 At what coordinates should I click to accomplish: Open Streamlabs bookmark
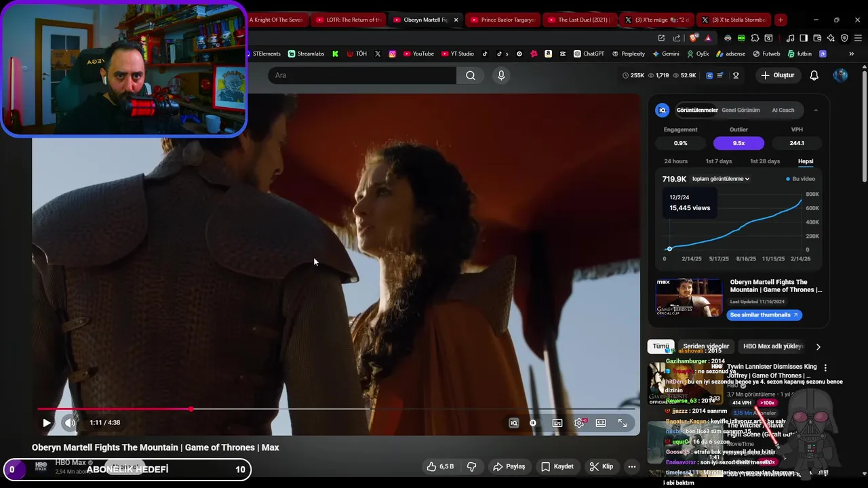coord(306,54)
